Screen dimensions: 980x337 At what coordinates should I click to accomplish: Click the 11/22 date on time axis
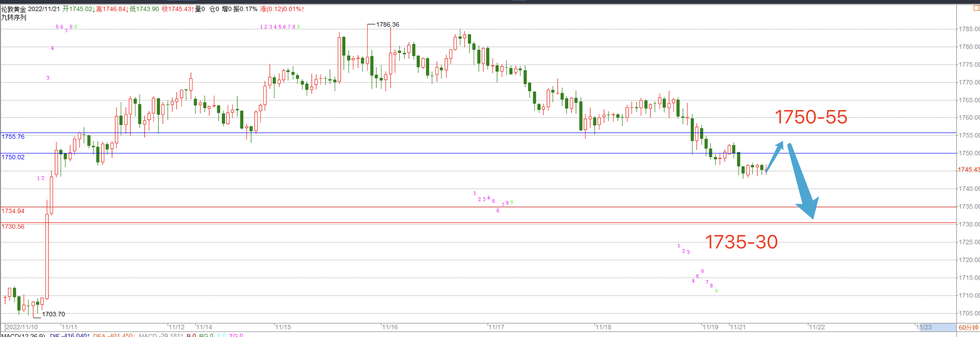817,327
